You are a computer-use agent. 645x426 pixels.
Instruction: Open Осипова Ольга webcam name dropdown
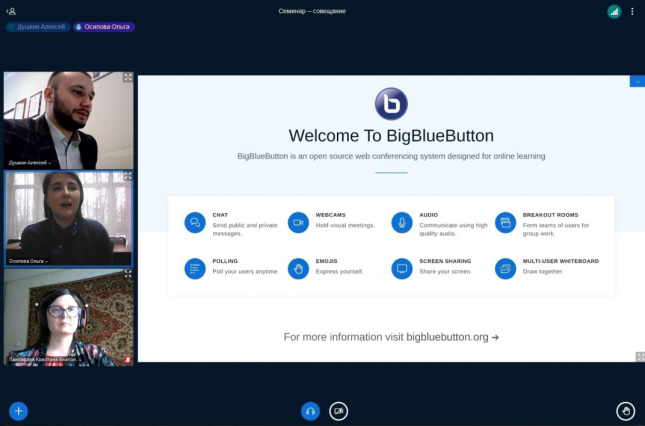pos(29,261)
